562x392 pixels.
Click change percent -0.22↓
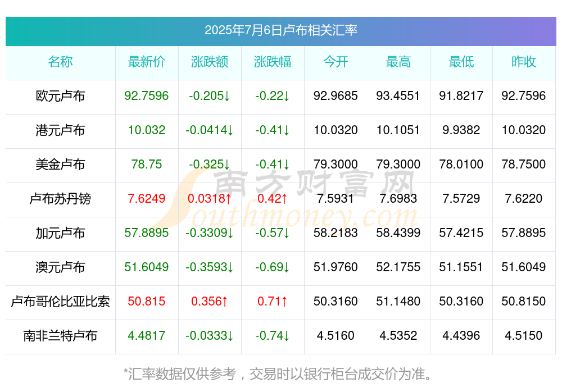click(x=273, y=95)
